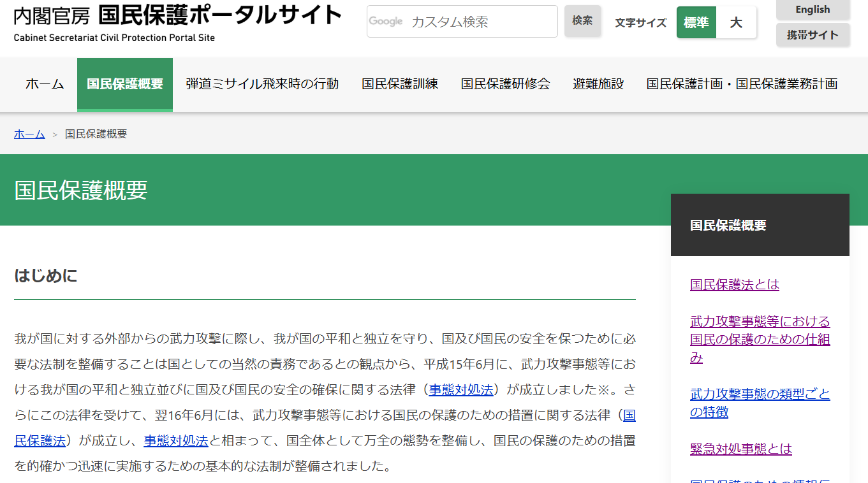Set text size to 標準
The width and height of the screenshot is (868, 483).
(696, 23)
